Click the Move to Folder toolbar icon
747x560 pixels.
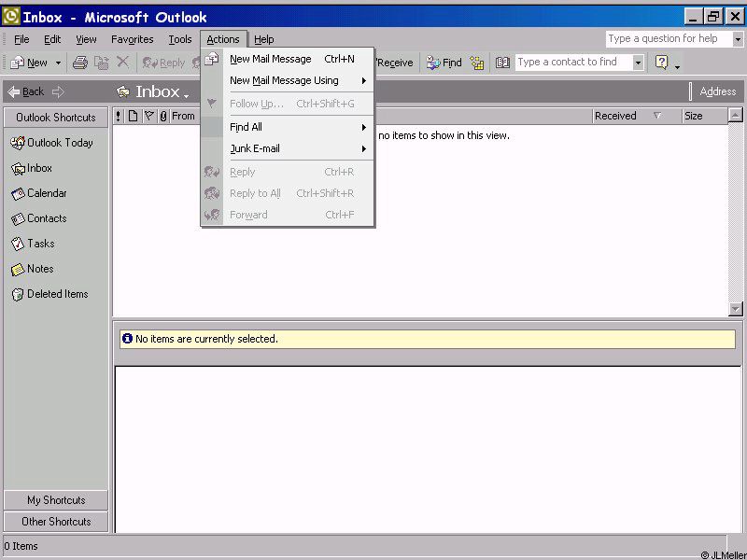(x=101, y=63)
